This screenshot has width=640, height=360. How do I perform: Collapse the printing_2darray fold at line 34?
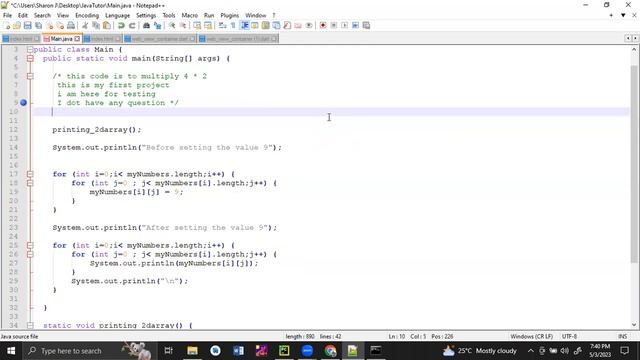(x=30, y=325)
